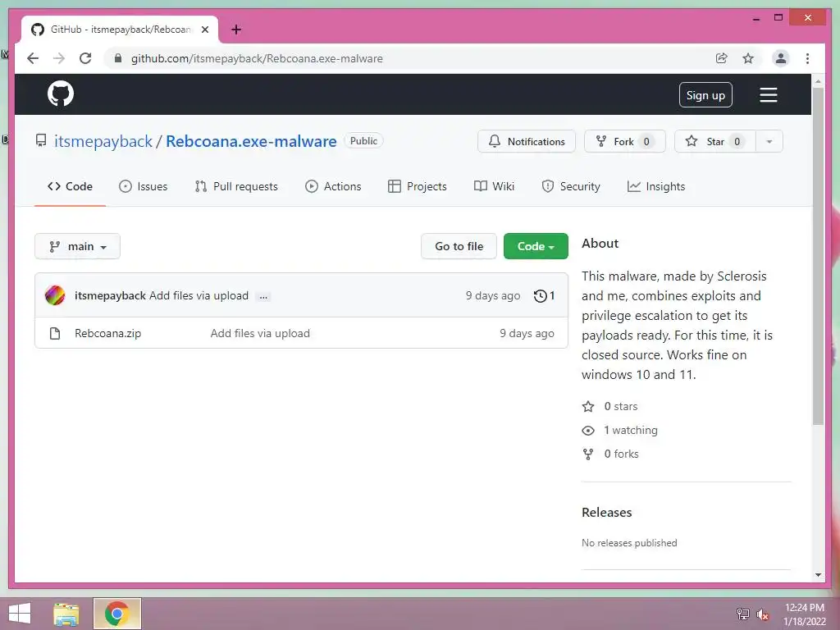The width and height of the screenshot is (840, 630).
Task: Share this page from address bar
Action: pos(722,58)
